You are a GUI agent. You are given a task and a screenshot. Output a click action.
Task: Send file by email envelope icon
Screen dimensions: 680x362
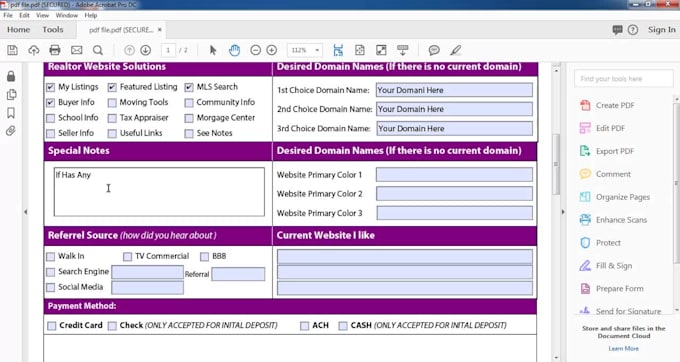(x=76, y=50)
